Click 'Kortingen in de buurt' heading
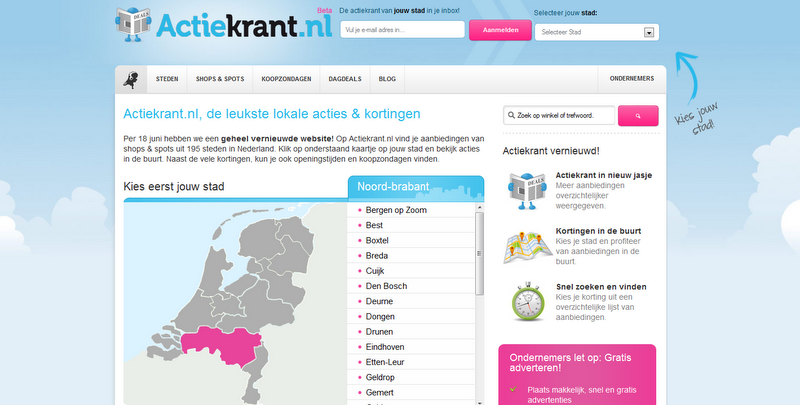The width and height of the screenshot is (800, 405). tap(598, 231)
